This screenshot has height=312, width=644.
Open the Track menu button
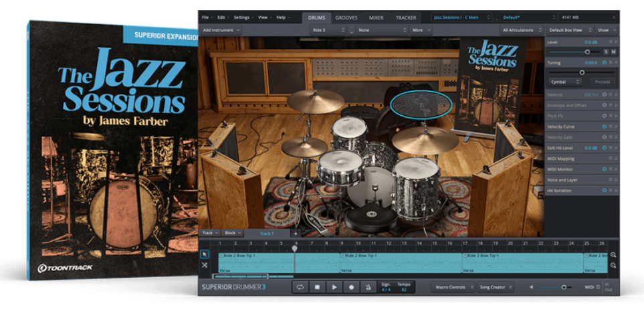tap(210, 233)
